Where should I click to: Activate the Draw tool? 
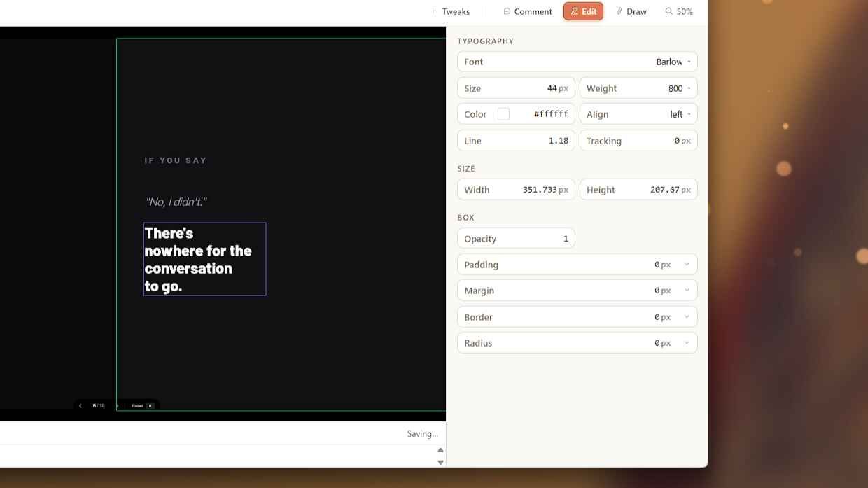pyautogui.click(x=631, y=11)
